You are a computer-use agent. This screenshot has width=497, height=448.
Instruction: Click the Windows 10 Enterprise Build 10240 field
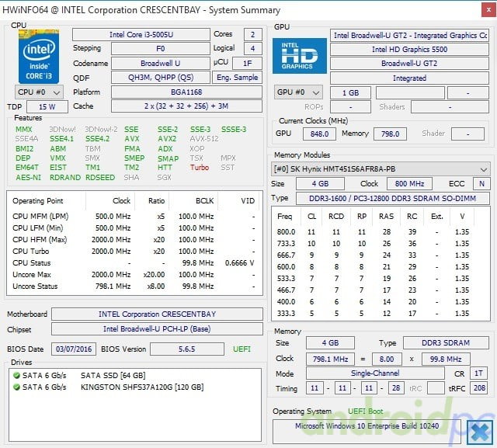coord(367,432)
